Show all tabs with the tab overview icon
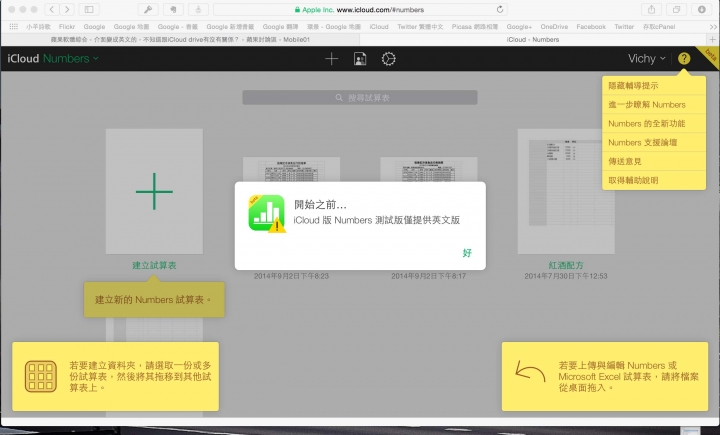Viewport: 720px width, 435px height. pyautogui.click(x=676, y=9)
